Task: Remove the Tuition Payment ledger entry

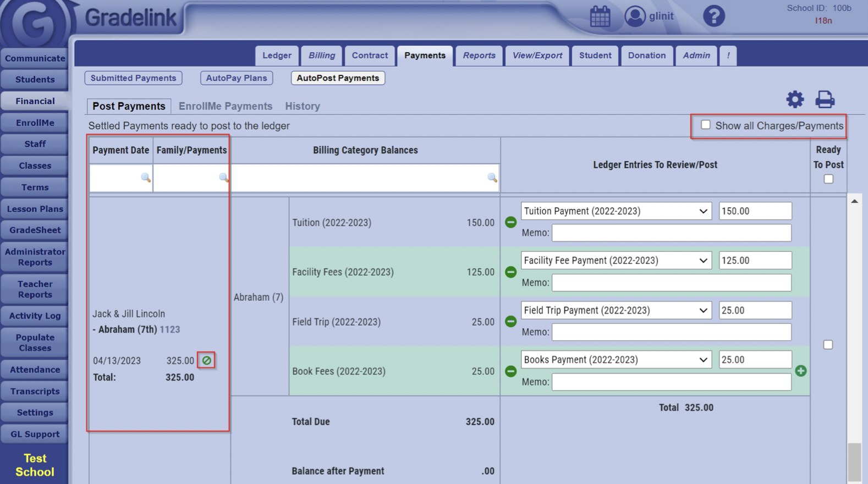Action: 510,222
